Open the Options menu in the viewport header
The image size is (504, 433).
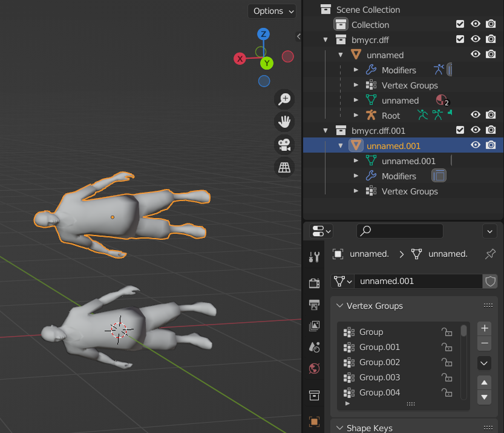(272, 11)
